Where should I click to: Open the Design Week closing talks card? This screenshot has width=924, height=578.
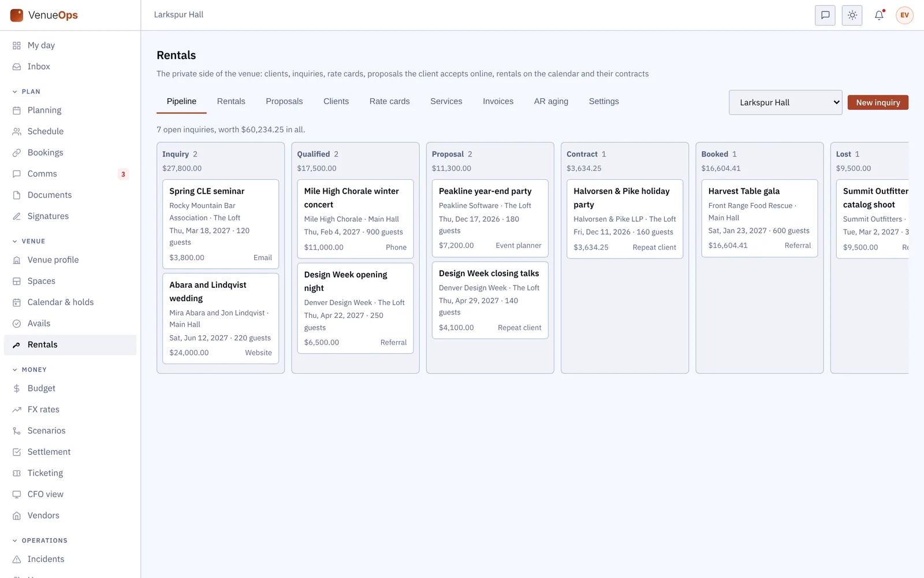tap(490, 300)
